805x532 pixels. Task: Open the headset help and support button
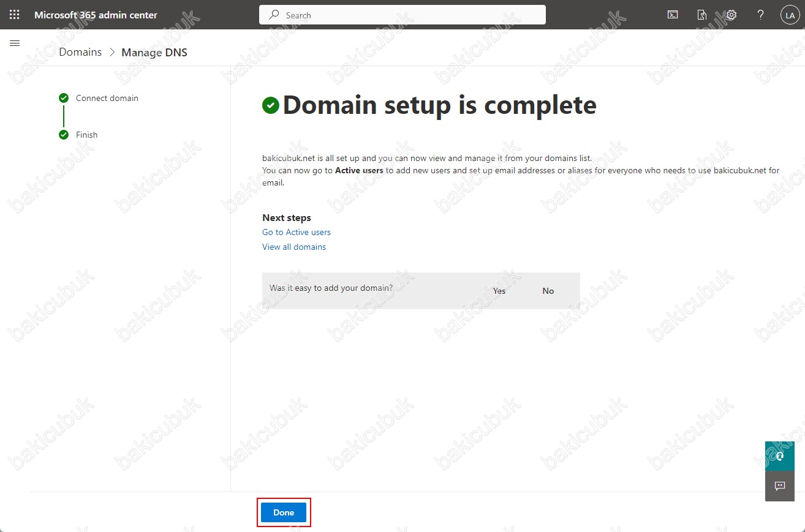(780, 456)
